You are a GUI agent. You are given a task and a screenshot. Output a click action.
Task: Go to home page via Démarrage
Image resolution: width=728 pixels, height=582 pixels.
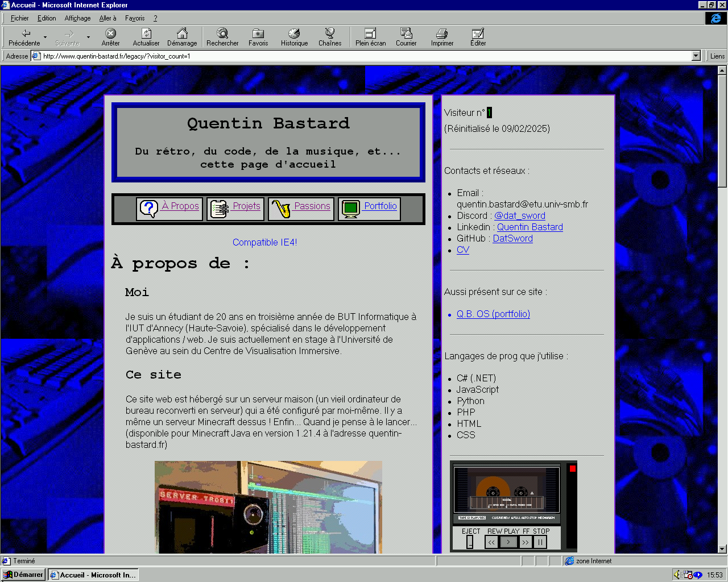pos(182,37)
